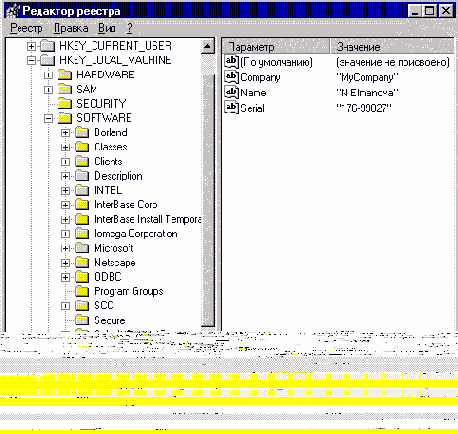This screenshot has height=434, width=458.
Task: Click the registry editor title bar icon
Action: click(13, 11)
